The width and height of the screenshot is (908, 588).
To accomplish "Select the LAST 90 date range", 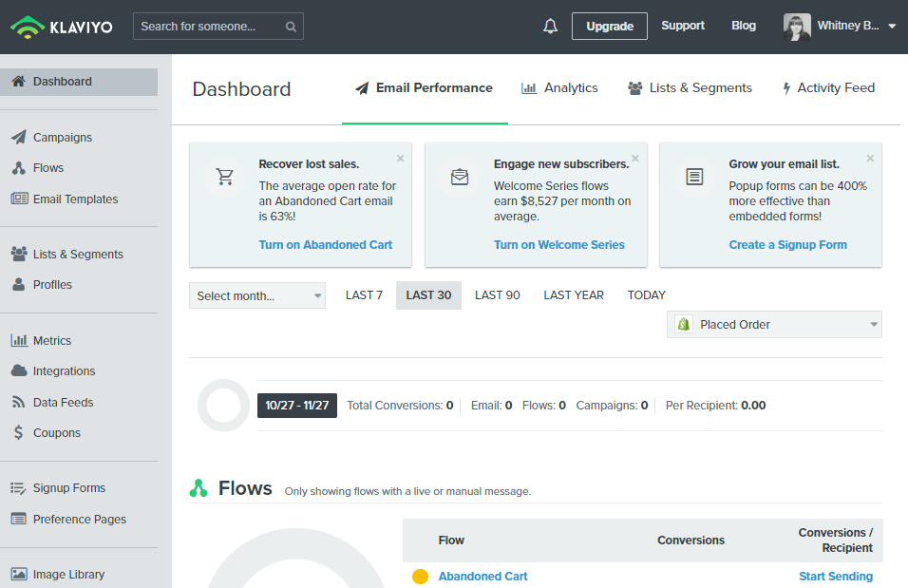I will (497, 295).
